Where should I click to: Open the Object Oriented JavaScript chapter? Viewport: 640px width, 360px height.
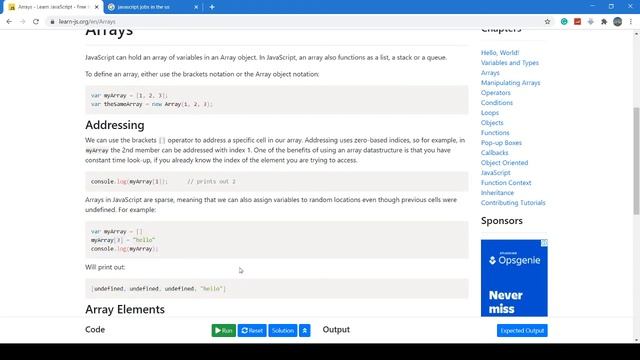(x=504, y=168)
